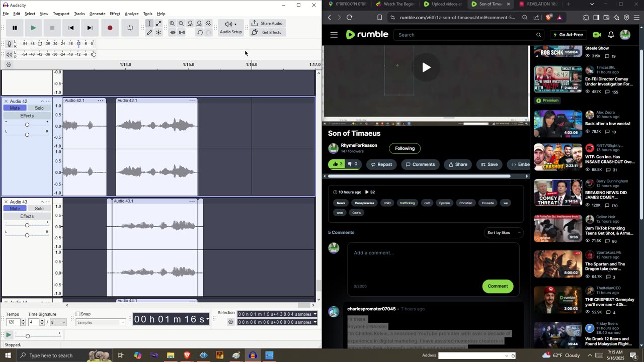Open Effects for Audio 43 track
The image size is (644, 362).
point(27,216)
